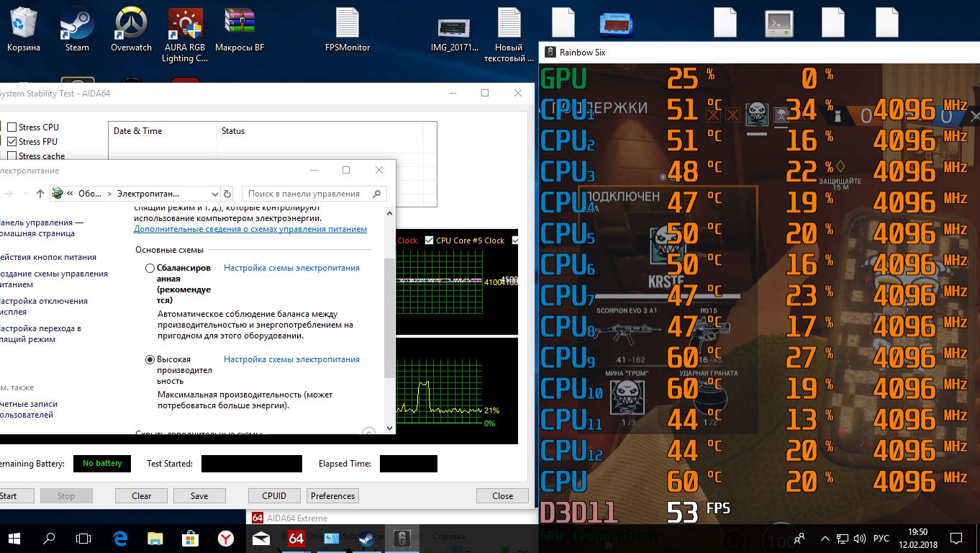Open CPUID from the stability test window
The width and height of the screenshot is (980, 553).
274,495
